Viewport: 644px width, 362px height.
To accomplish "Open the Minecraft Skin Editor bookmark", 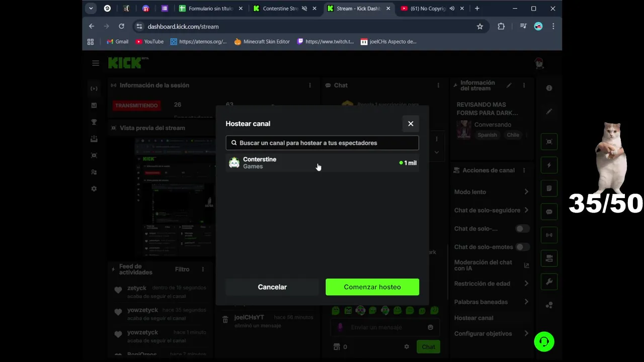I will coord(262,42).
